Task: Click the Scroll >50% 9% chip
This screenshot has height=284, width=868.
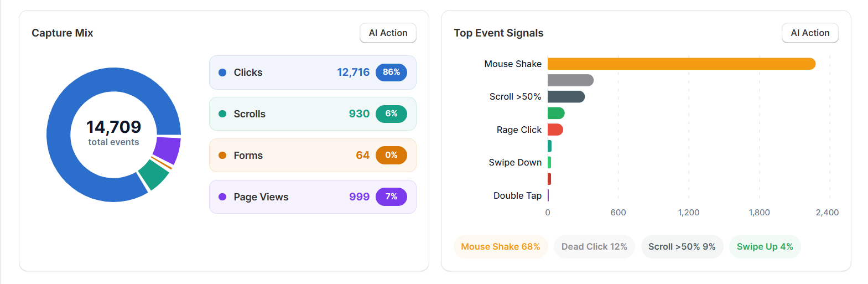Action: point(682,247)
